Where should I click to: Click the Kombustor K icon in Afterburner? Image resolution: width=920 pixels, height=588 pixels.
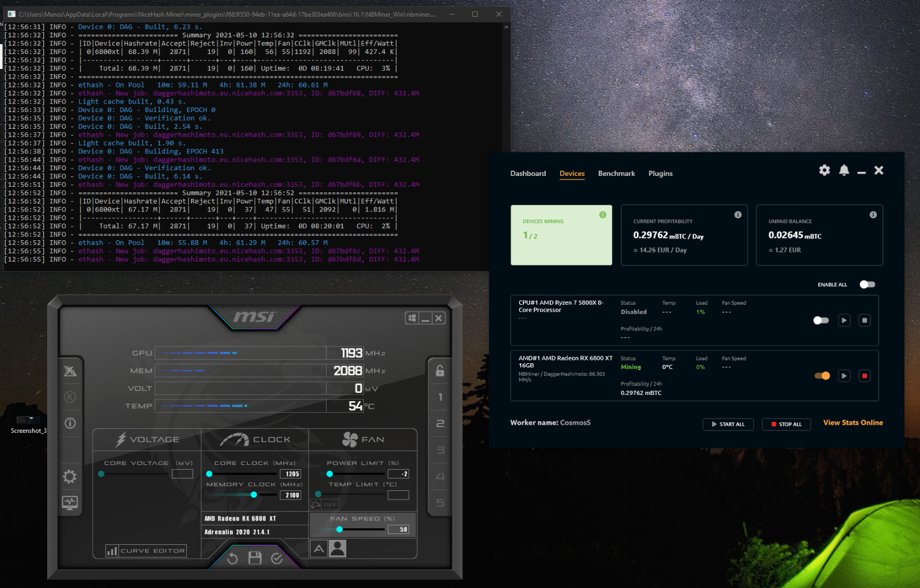coord(70,397)
